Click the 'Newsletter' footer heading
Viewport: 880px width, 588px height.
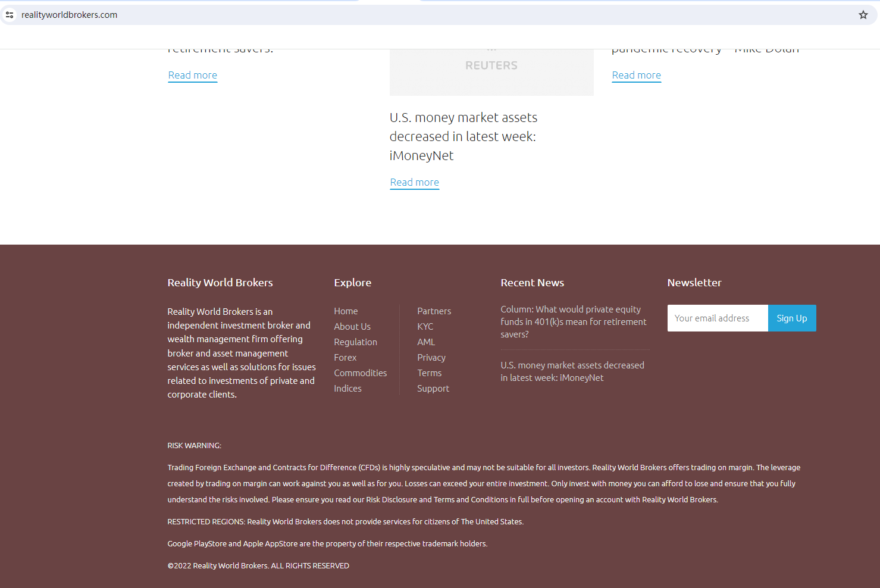point(694,283)
